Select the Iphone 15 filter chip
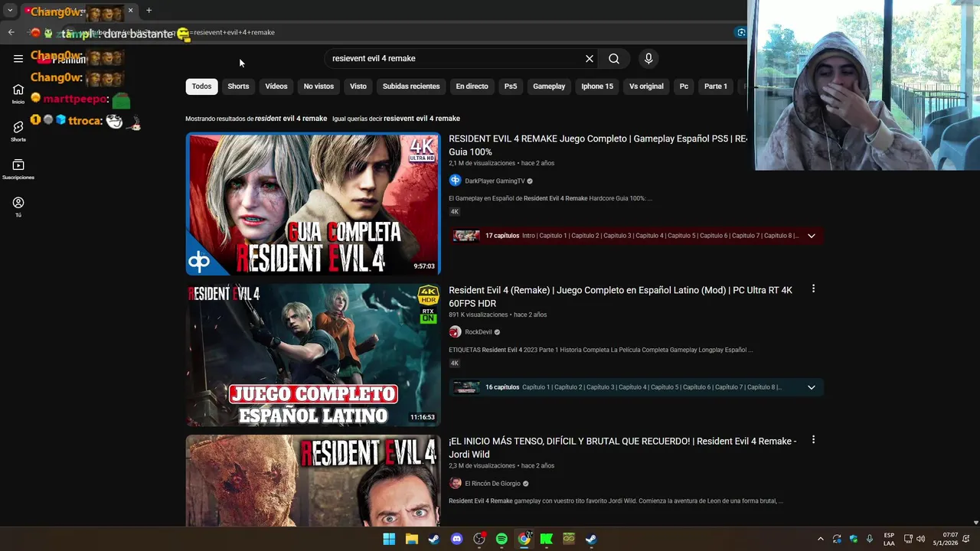 tap(597, 86)
